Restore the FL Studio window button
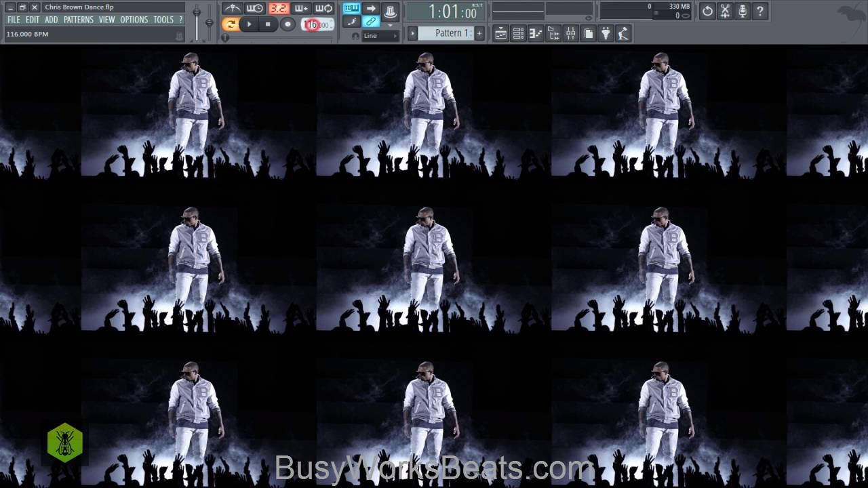Viewport: 868px width, 488px height. click(22, 7)
